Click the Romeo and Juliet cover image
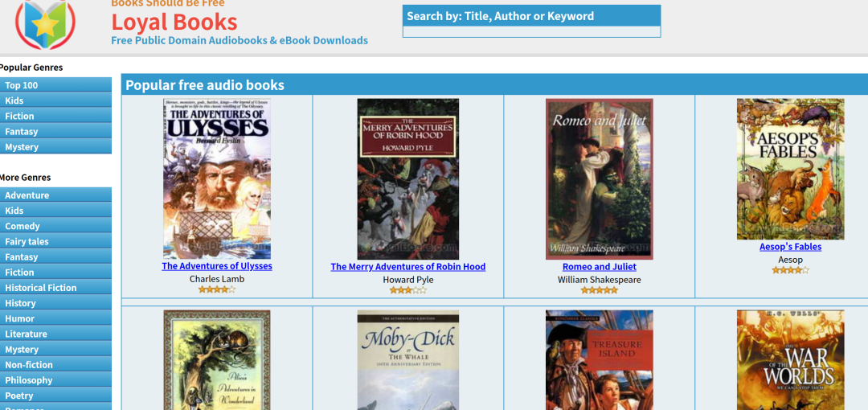Screen dimensions: 868x410 [x=600, y=179]
